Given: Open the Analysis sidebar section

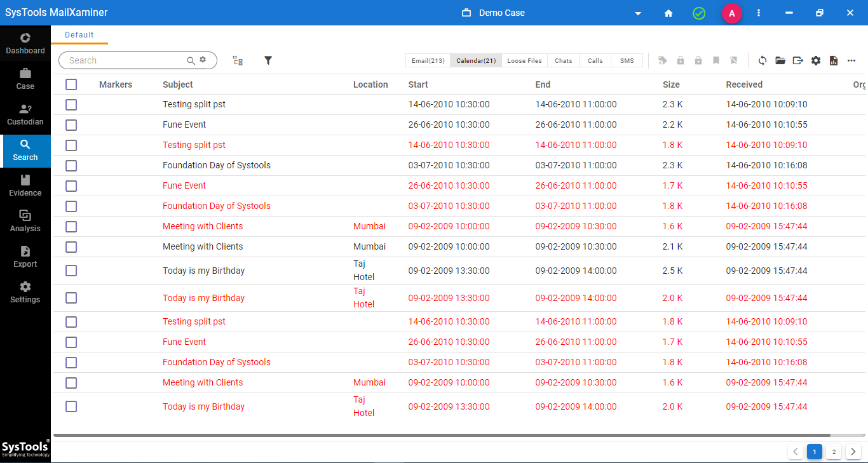Looking at the screenshot, I should coord(25,222).
